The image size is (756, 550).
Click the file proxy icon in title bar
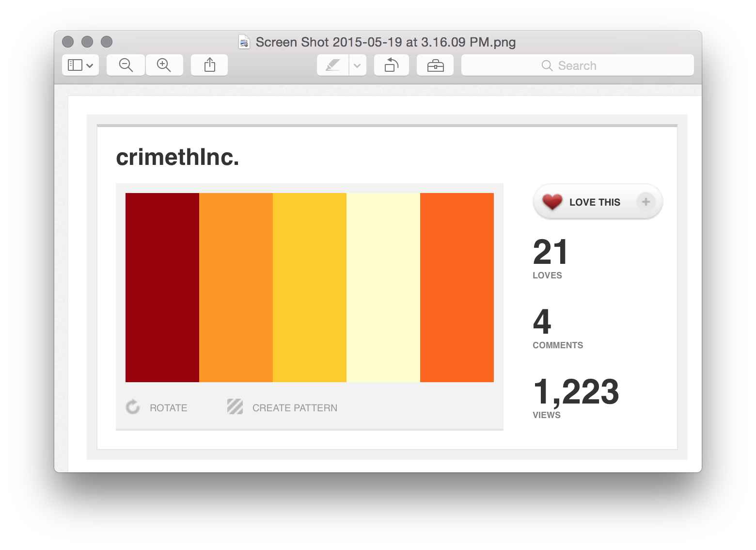(x=244, y=42)
